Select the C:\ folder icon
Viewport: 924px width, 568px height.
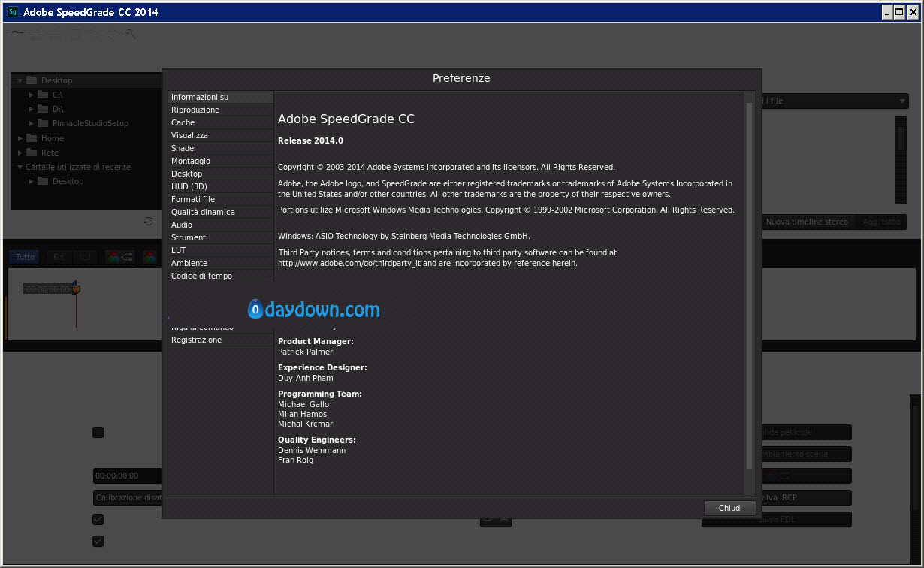(x=43, y=95)
